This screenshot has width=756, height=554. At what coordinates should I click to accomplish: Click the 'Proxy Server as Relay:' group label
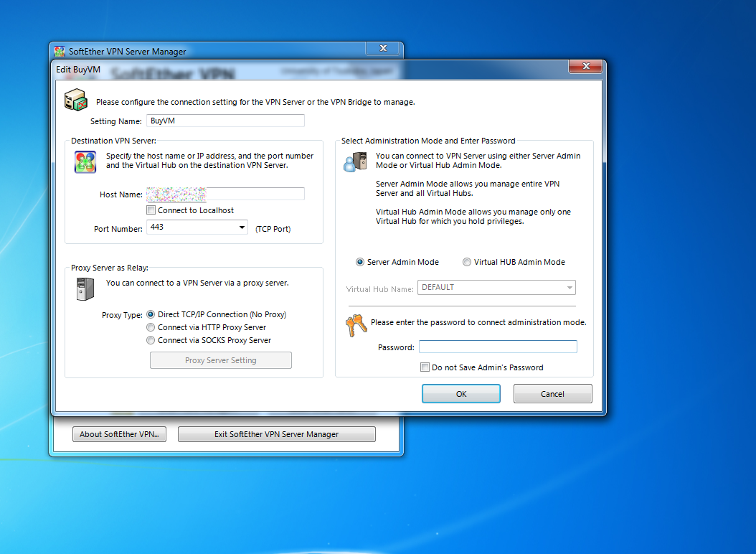pyautogui.click(x=110, y=268)
